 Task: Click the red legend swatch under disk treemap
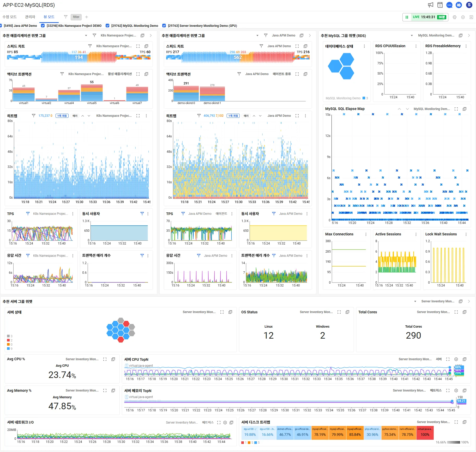(243, 443)
